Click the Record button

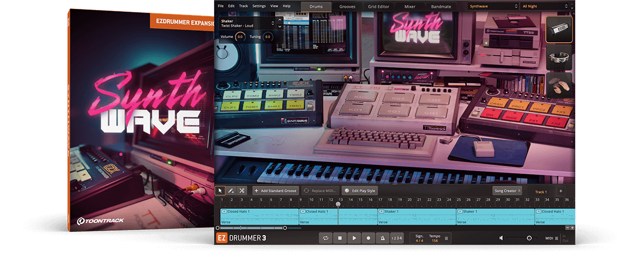point(368,238)
